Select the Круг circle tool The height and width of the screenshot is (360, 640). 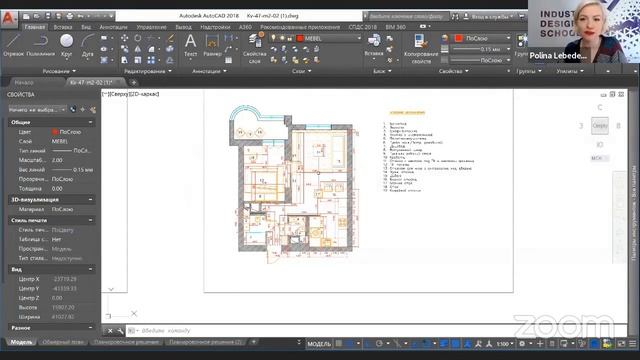tap(66, 45)
